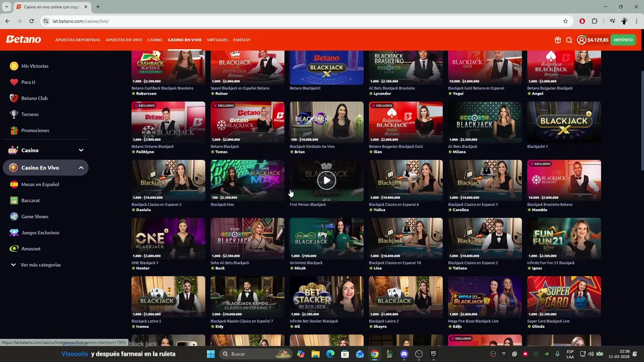Open Betano Ontario Blackjack table
This screenshot has height=362, width=644.
(168, 122)
